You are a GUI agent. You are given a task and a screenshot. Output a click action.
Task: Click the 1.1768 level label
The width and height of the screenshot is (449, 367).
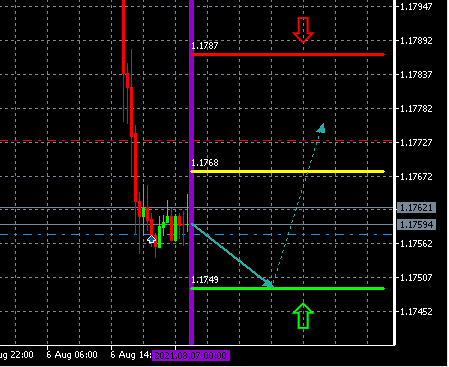[205, 163]
